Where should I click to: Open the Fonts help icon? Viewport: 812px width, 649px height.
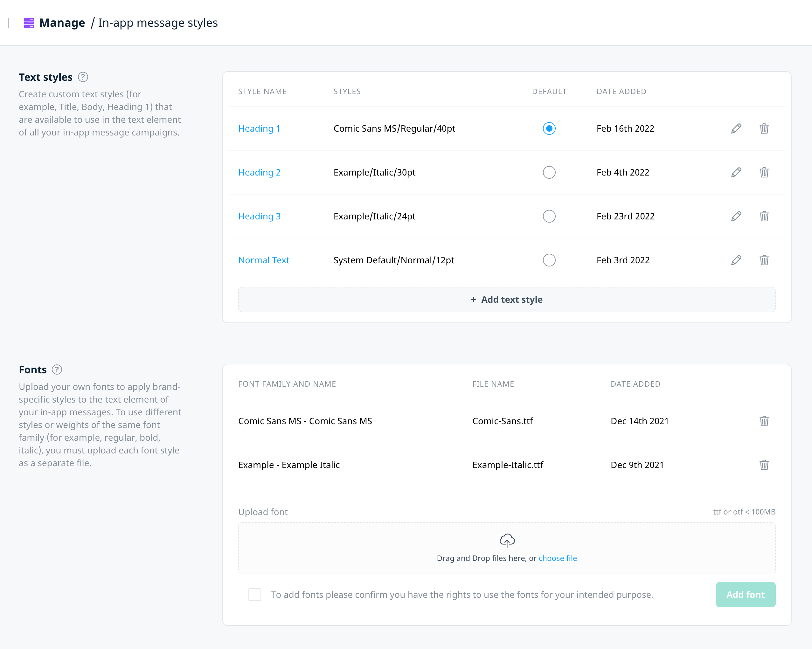pyautogui.click(x=57, y=370)
